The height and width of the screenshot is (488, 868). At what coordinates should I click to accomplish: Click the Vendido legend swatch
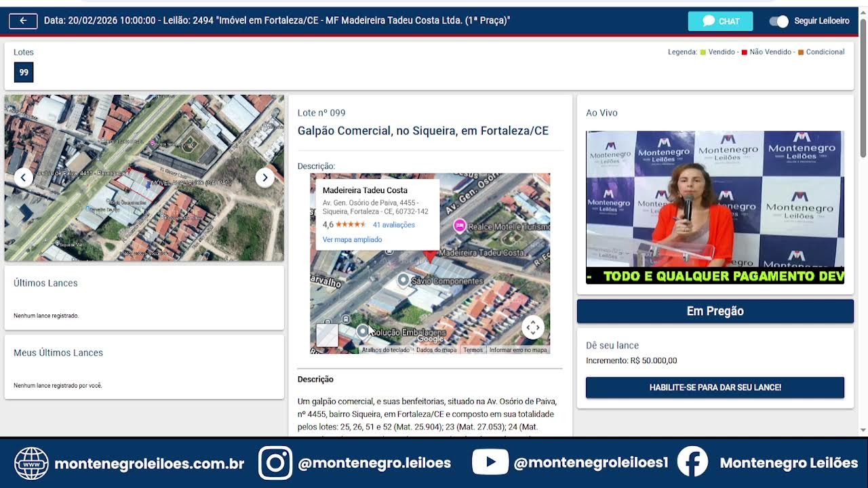tap(703, 52)
